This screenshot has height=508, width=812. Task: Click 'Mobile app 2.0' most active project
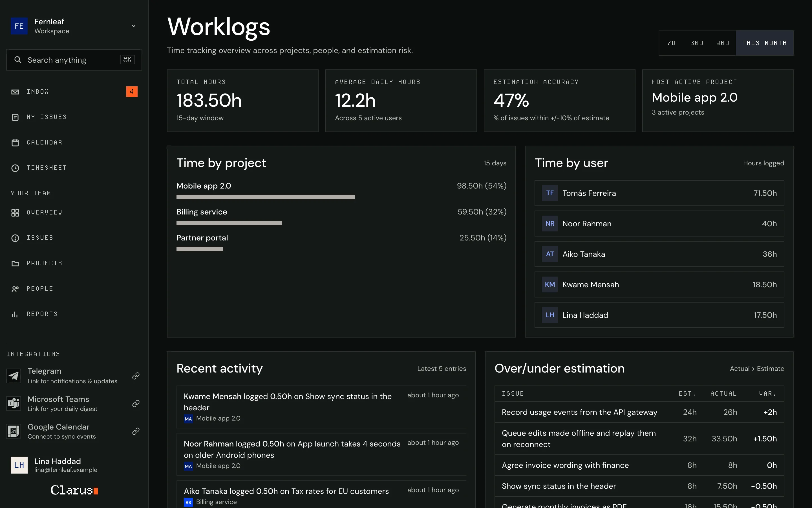point(694,97)
